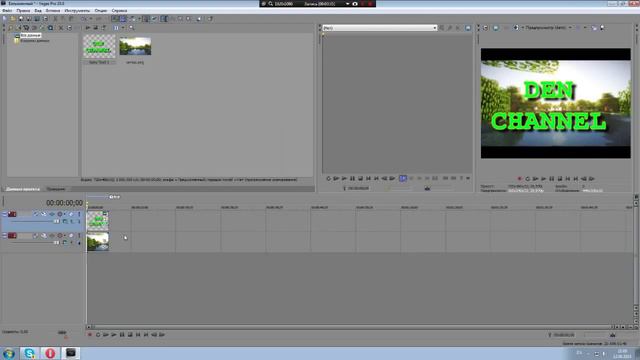Stop preview in Project Media toolbar

tap(95, 28)
